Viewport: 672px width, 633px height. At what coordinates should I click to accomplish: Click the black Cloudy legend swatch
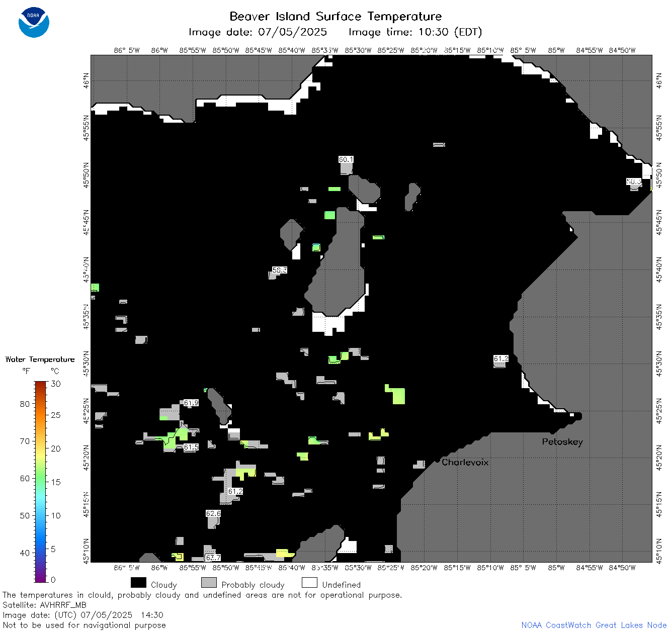138,583
